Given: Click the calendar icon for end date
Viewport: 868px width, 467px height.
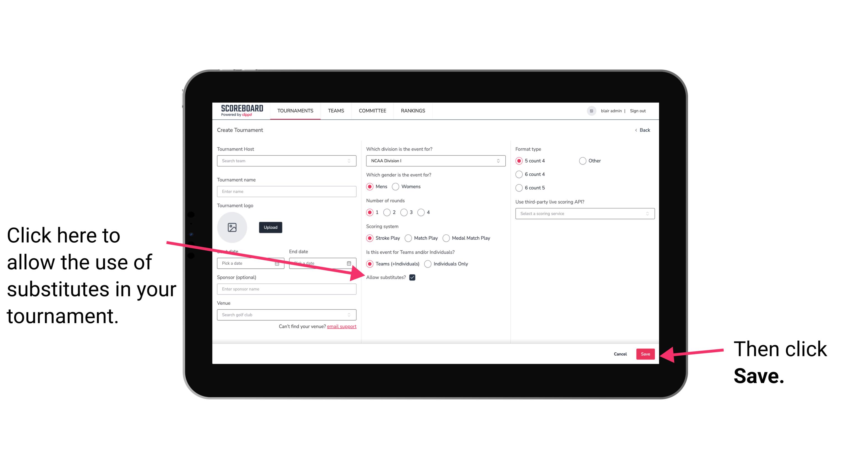Looking at the screenshot, I should click(x=350, y=263).
